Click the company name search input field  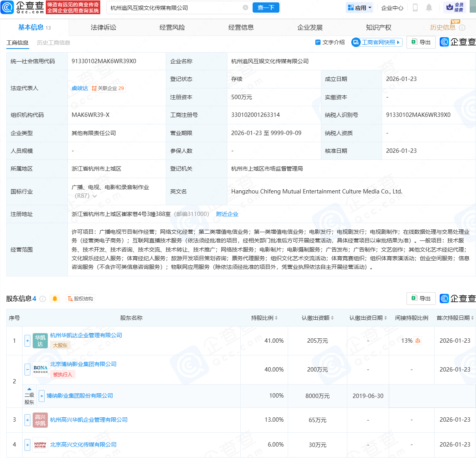click(174, 8)
